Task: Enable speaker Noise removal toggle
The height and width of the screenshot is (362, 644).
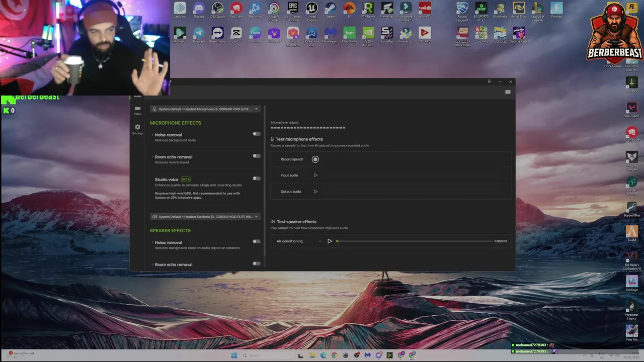Action: pyautogui.click(x=257, y=241)
